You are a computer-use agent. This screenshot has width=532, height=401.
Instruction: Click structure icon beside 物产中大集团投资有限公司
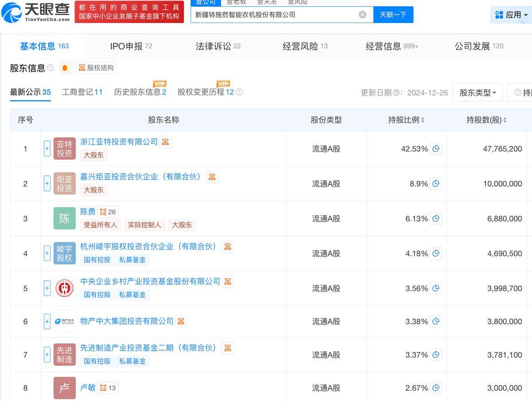pyautogui.click(x=181, y=321)
